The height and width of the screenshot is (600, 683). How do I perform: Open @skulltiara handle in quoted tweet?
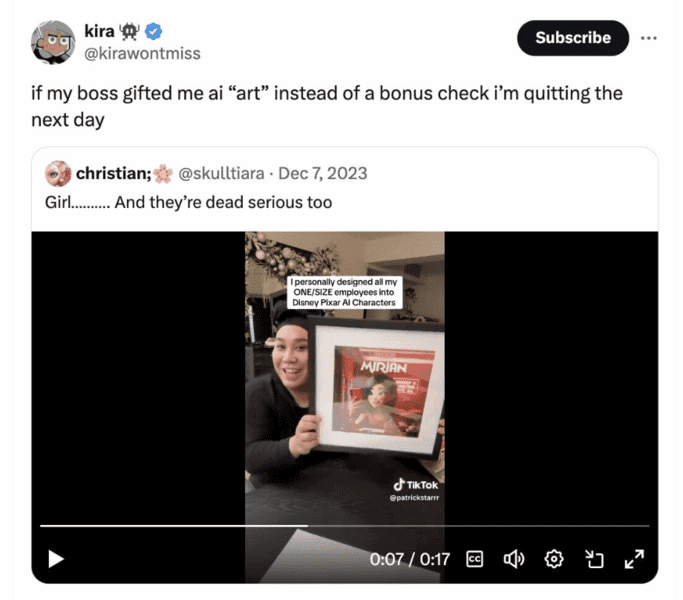[221, 173]
